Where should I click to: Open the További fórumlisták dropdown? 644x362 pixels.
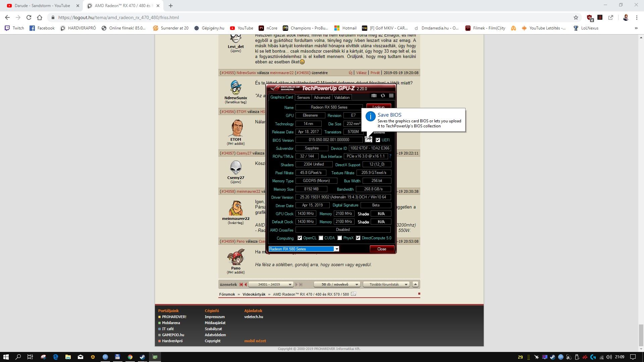[386, 285]
